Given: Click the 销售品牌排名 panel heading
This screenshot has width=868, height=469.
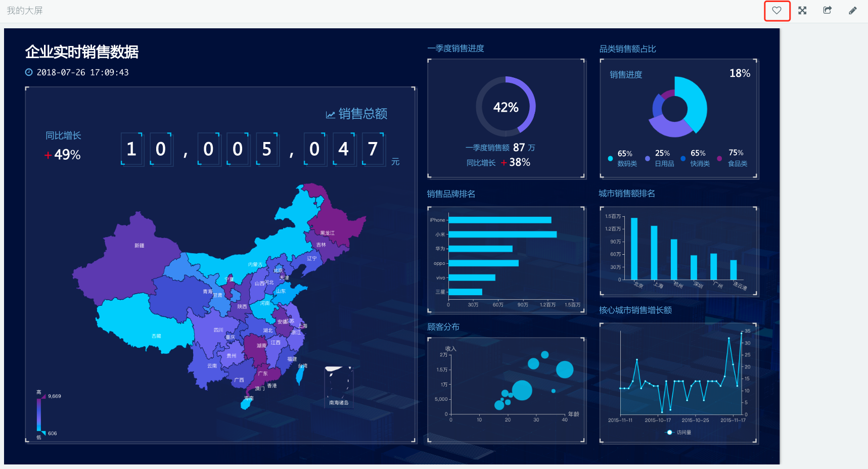Looking at the screenshot, I should (x=451, y=194).
